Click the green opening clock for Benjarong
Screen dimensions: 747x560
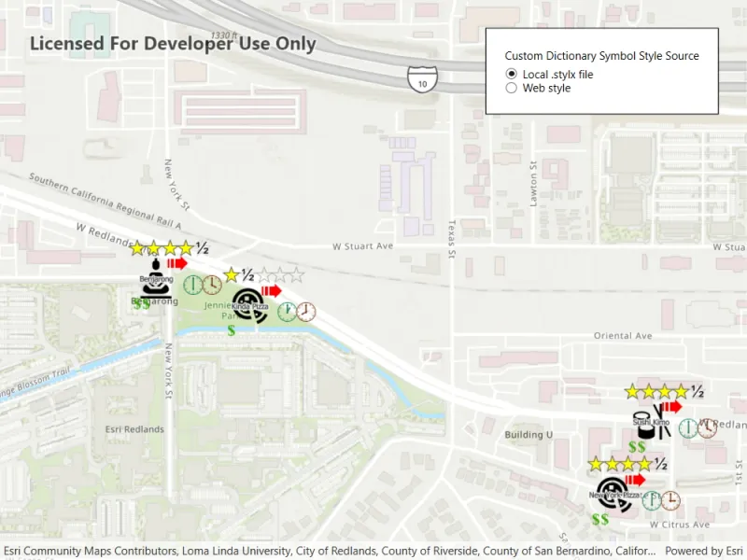[x=193, y=285]
